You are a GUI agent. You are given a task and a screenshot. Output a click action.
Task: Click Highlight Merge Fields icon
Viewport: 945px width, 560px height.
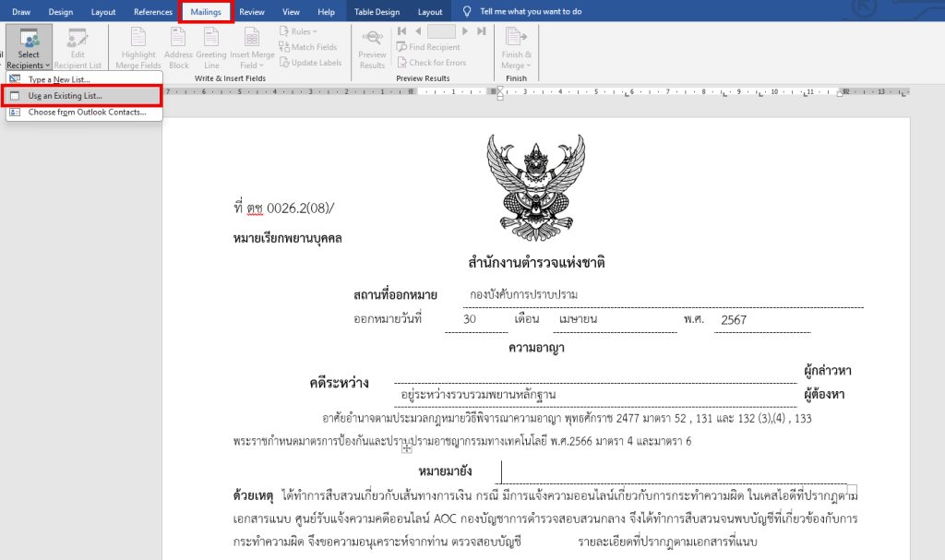pyautogui.click(x=138, y=48)
